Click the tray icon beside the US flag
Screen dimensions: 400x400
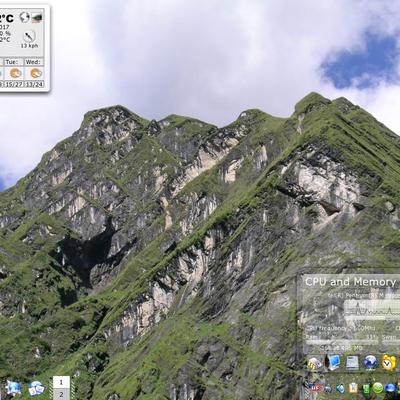coord(328,388)
